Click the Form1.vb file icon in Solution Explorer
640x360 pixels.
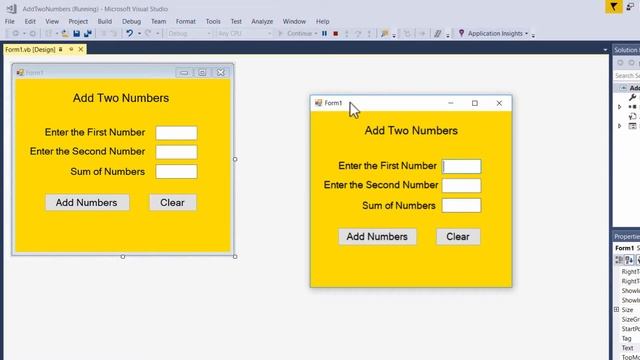click(633, 126)
